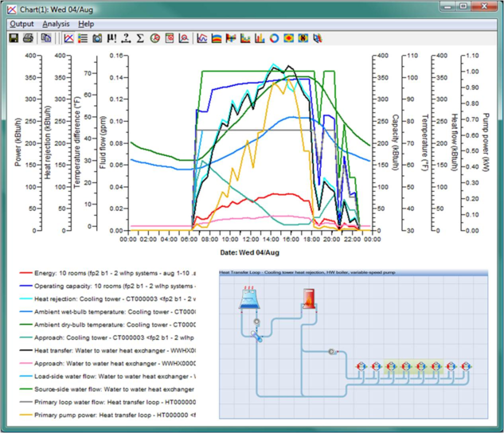Click the Primary pump power legend entry
Image resolution: width=504 pixels, height=433 pixels.
[111, 415]
